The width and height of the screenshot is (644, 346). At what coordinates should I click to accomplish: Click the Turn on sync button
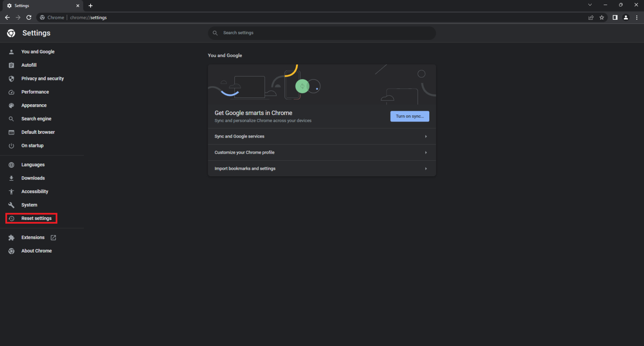(x=410, y=116)
